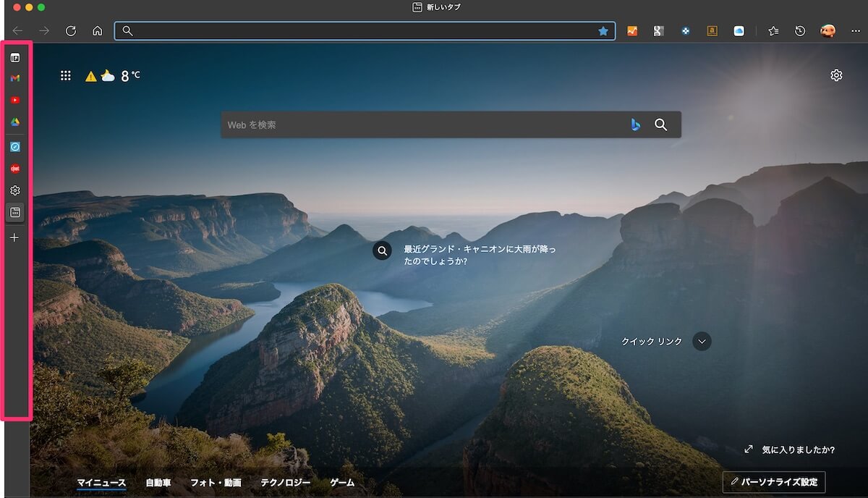Expand background with the diagonal arrows icon
868x498 pixels.
coord(749,450)
